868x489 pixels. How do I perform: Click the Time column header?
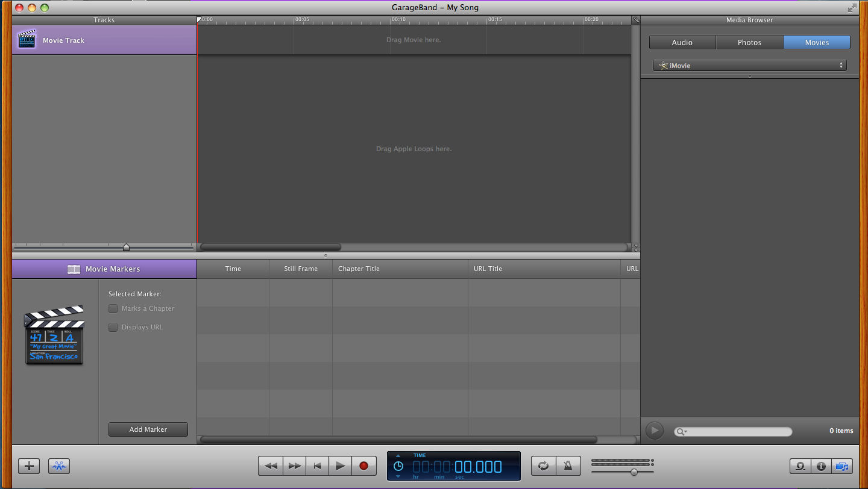click(233, 269)
